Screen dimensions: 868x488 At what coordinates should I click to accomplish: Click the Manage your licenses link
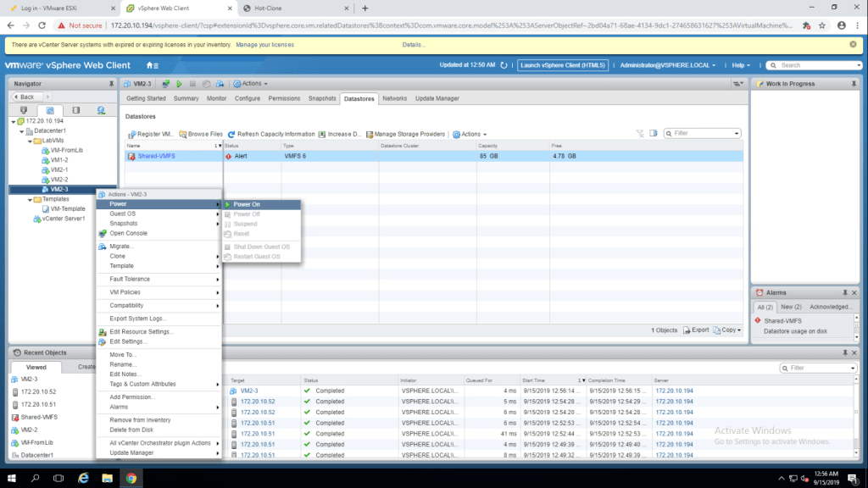265,44
